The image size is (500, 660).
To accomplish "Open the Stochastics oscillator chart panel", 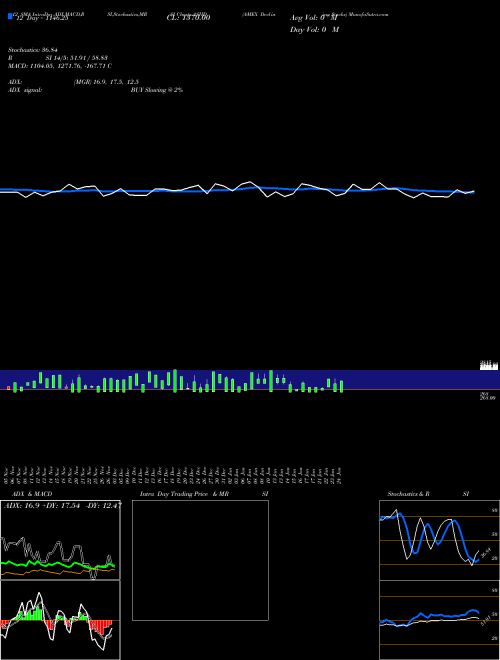I will pos(439,540).
